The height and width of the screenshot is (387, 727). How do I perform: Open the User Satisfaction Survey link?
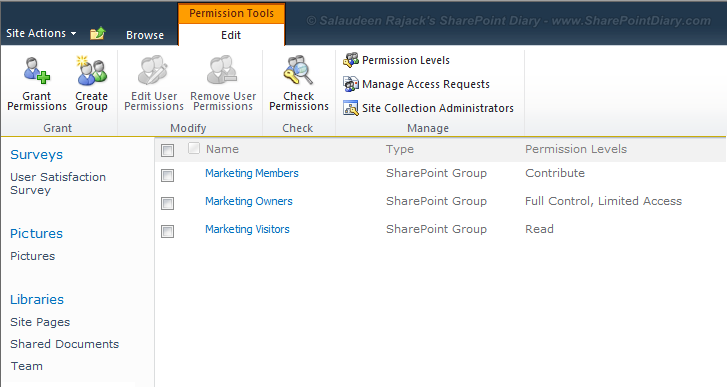click(58, 184)
